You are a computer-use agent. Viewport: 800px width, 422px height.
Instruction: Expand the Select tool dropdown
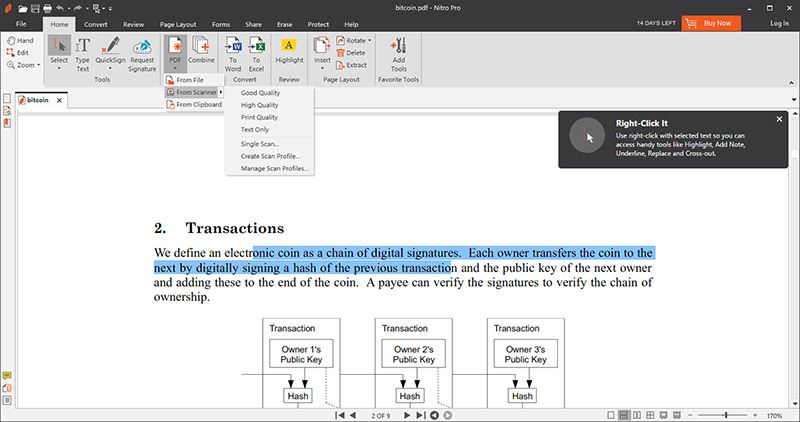pos(59,68)
